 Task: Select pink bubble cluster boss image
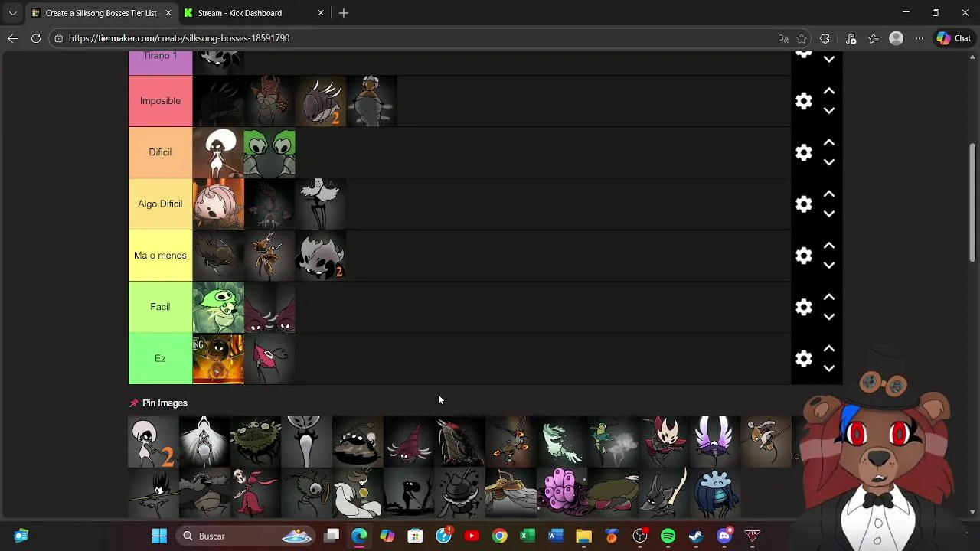[x=561, y=493]
